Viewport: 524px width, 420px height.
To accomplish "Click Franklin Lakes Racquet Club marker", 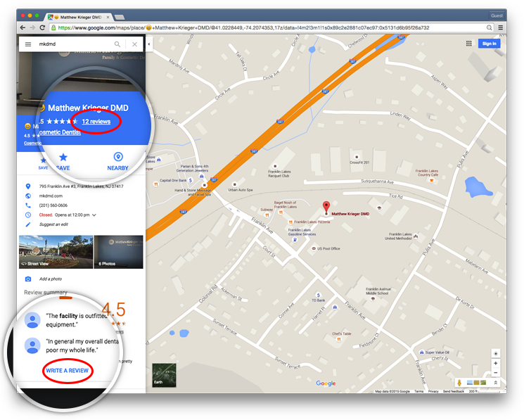I will click(275, 166).
